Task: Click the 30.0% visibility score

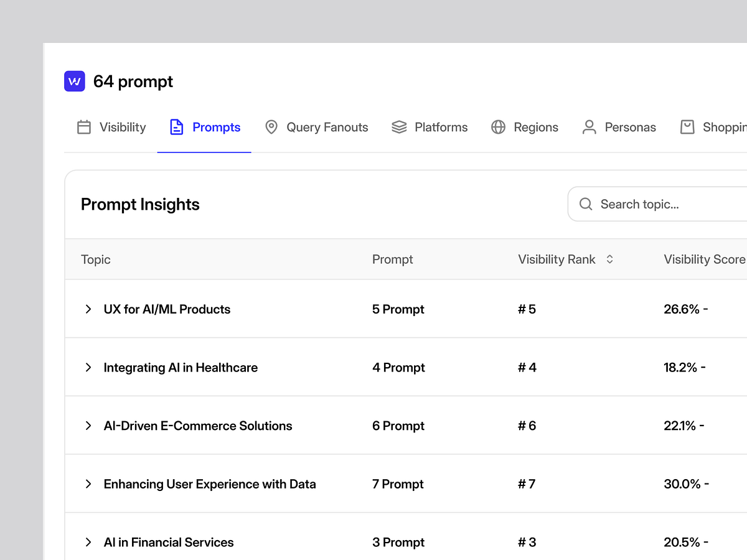Action: 682,484
